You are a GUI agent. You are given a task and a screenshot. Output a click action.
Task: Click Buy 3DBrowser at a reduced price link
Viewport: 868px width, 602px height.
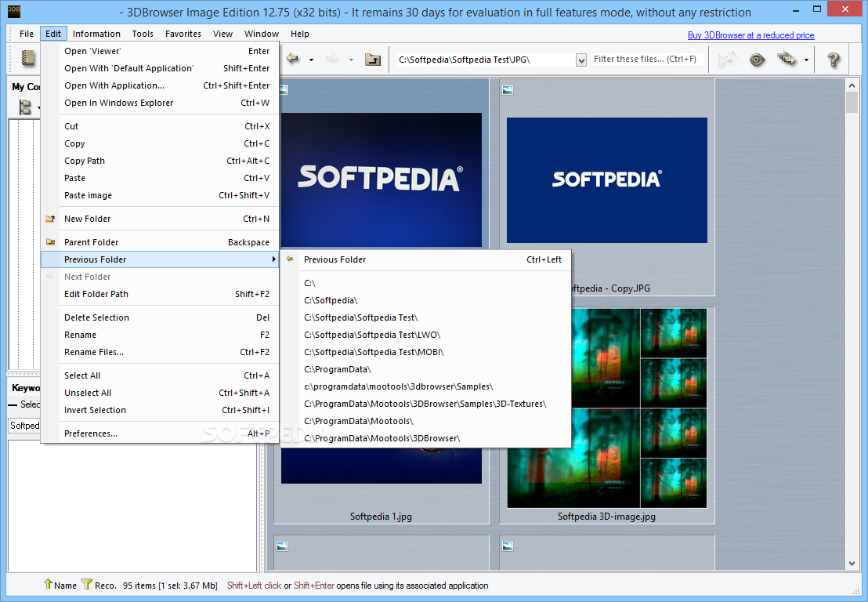point(750,35)
